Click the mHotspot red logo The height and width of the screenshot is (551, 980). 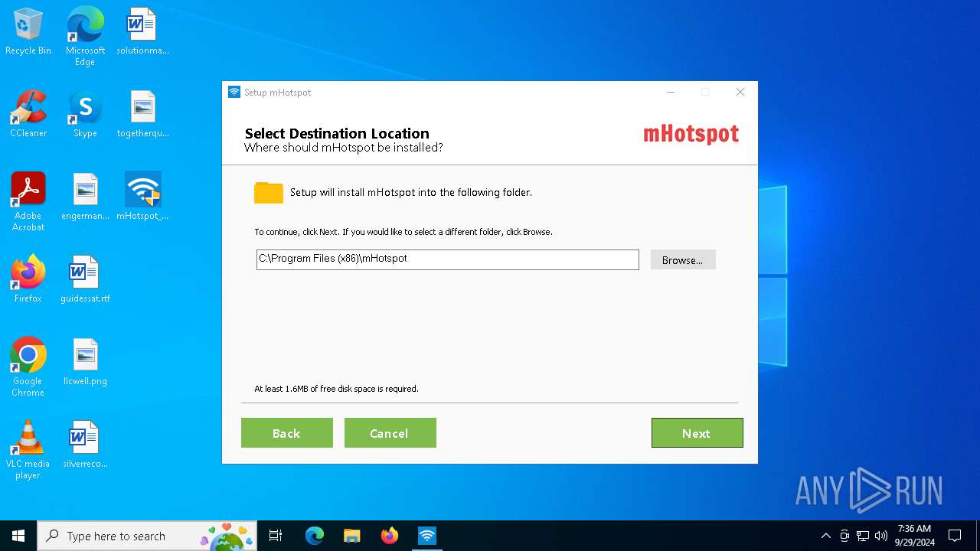pyautogui.click(x=691, y=135)
